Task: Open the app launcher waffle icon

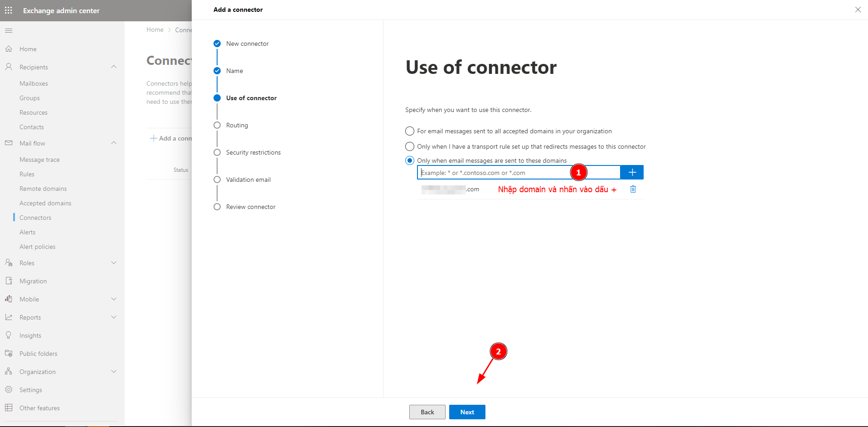Action: pos(9,10)
